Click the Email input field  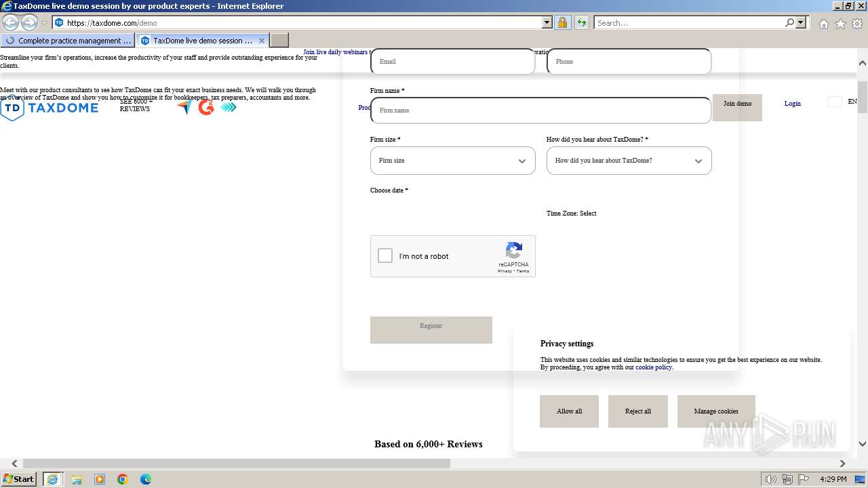[x=453, y=62]
